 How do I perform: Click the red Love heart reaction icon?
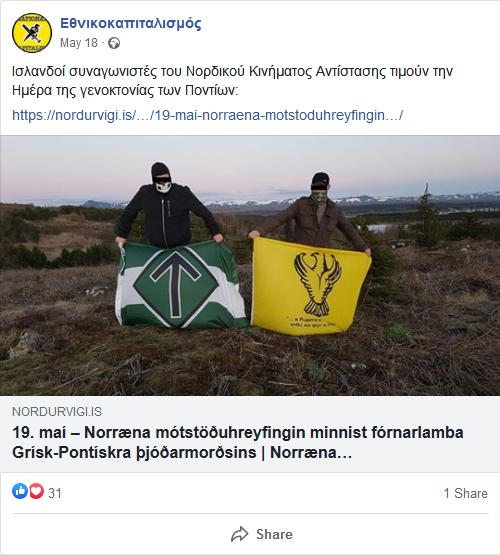(36, 491)
